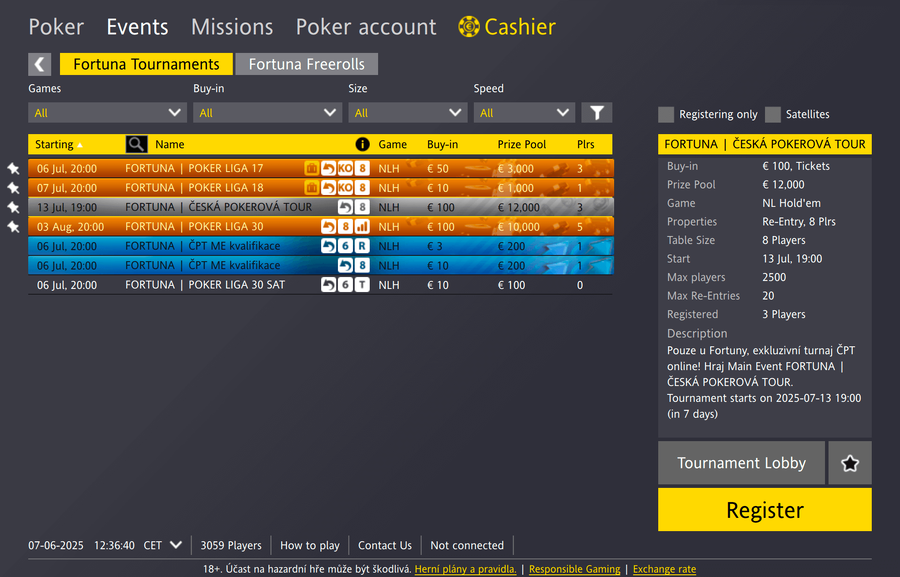Open the name search magnifier in the table header
This screenshot has width=900, height=577.
(x=137, y=144)
